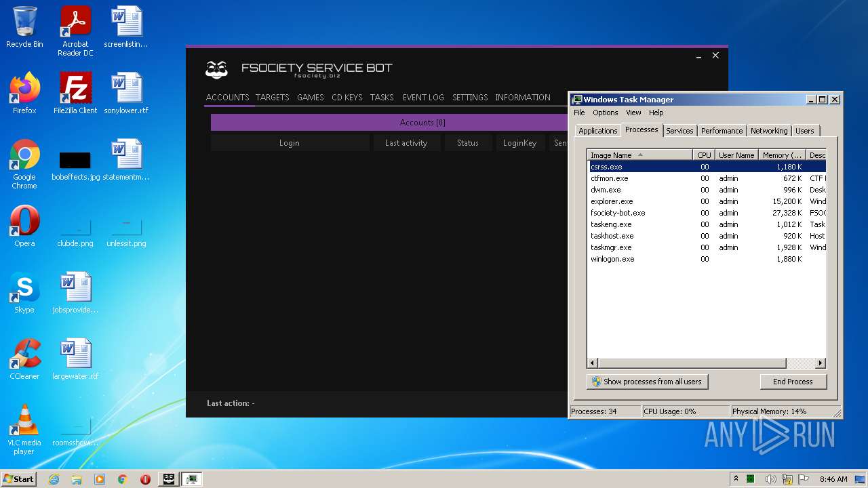Switch to Task Manager taskbar button
Viewport: 868px width, 488px height.
tap(192, 479)
